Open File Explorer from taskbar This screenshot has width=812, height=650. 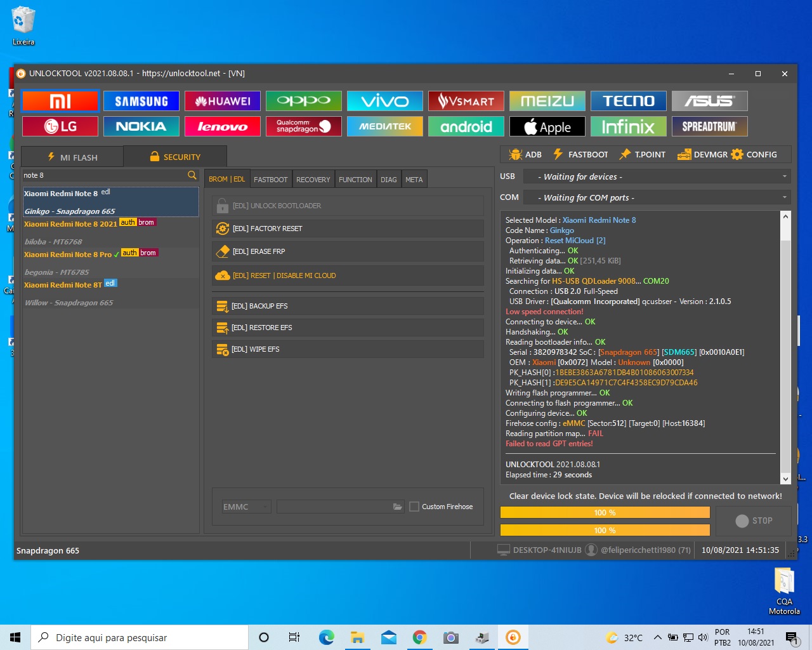[358, 637]
